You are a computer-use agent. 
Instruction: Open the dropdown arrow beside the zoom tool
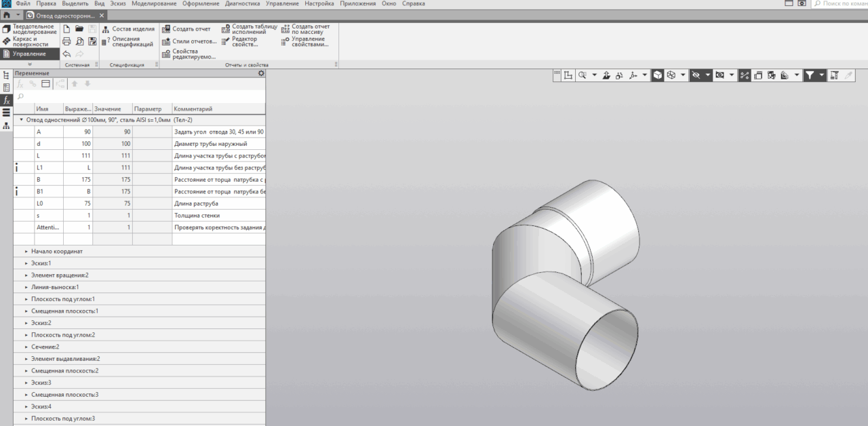(x=594, y=75)
